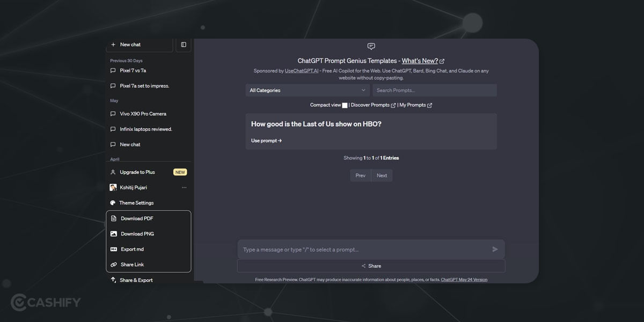The width and height of the screenshot is (644, 322).
Task: Open the three-dots menu beside Kshitij Pujari
Action: 184,187
